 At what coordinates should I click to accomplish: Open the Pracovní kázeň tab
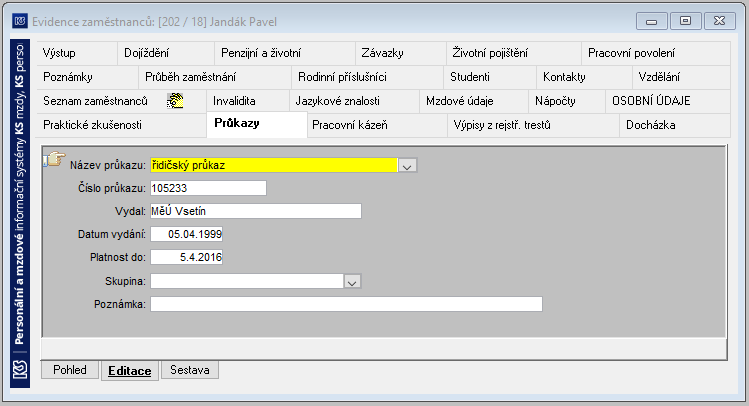(x=377, y=125)
